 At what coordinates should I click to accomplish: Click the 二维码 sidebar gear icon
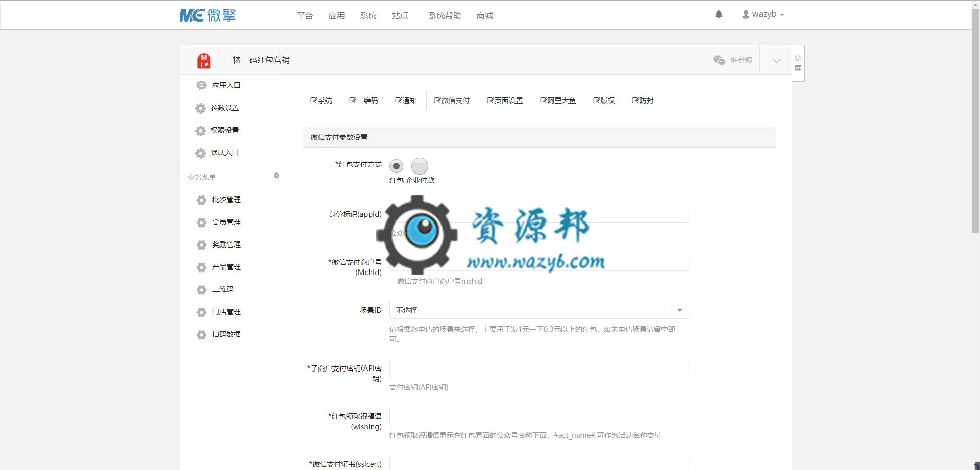tap(202, 290)
